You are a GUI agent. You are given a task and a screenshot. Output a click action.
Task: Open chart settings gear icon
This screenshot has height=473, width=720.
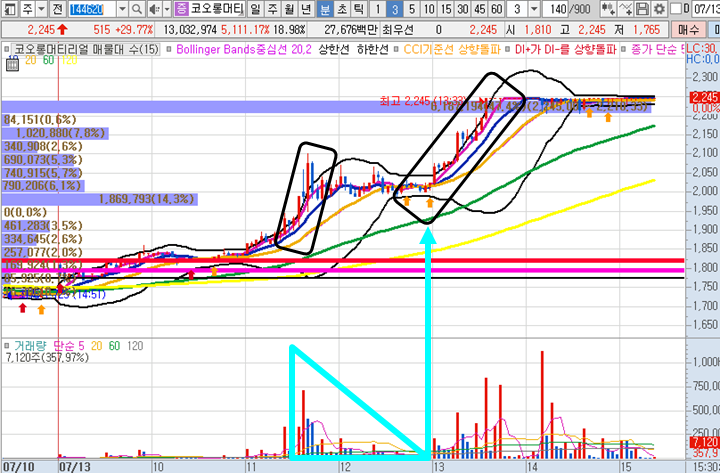pos(659,9)
